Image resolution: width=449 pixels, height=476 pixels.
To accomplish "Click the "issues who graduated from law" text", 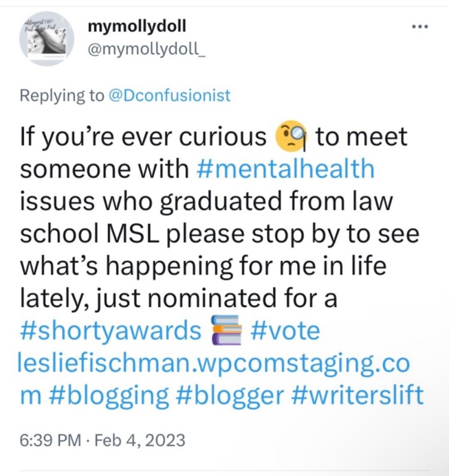I will coord(205,201).
